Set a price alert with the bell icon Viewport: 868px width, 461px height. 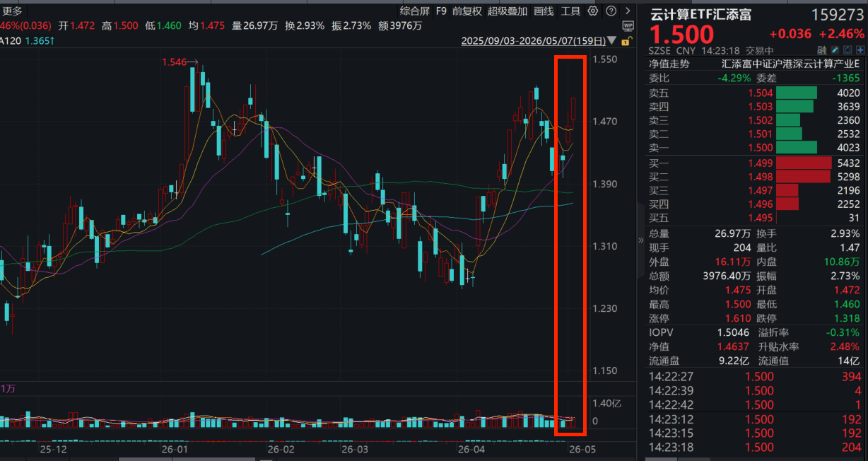point(848,50)
